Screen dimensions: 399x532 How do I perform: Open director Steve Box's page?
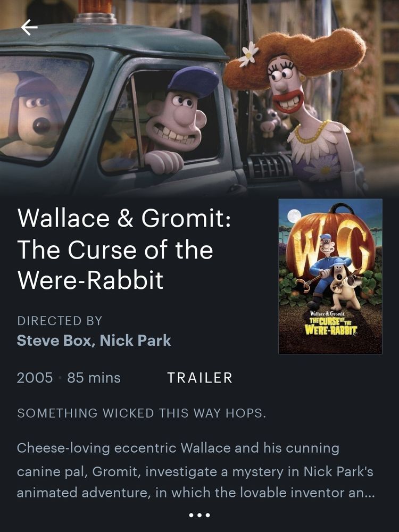[x=54, y=340]
